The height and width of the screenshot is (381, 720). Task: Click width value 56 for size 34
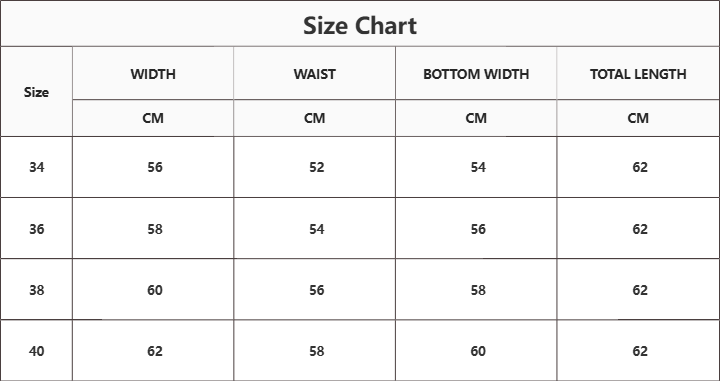[155, 167]
